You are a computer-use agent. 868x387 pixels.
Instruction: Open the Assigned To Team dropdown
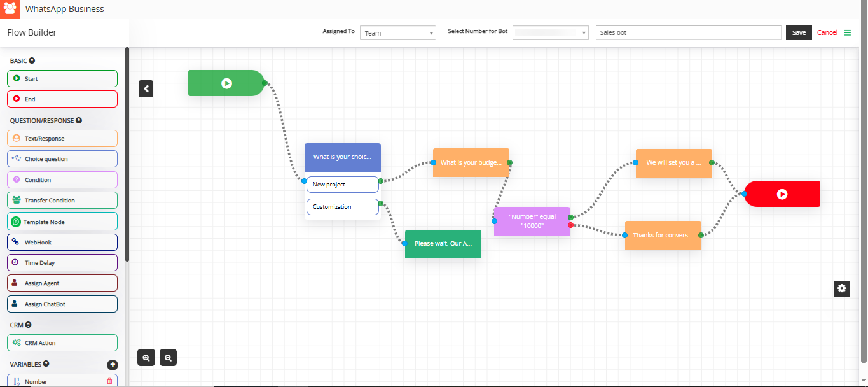398,33
